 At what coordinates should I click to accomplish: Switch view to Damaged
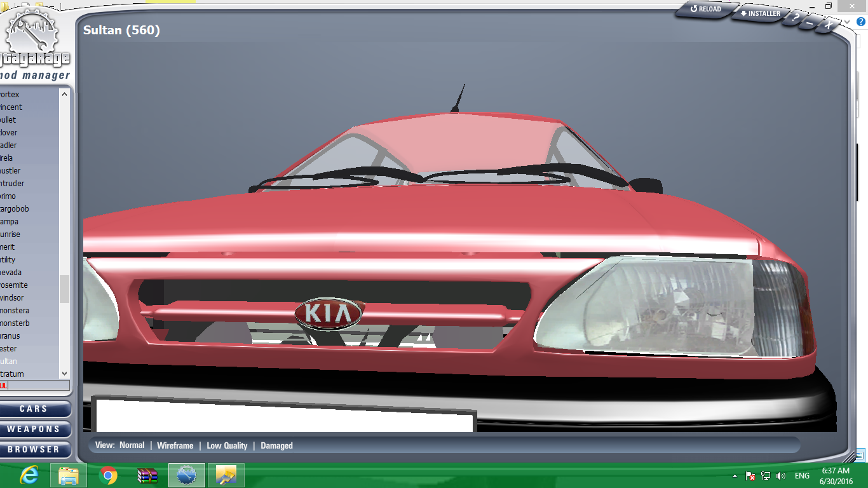(276, 445)
